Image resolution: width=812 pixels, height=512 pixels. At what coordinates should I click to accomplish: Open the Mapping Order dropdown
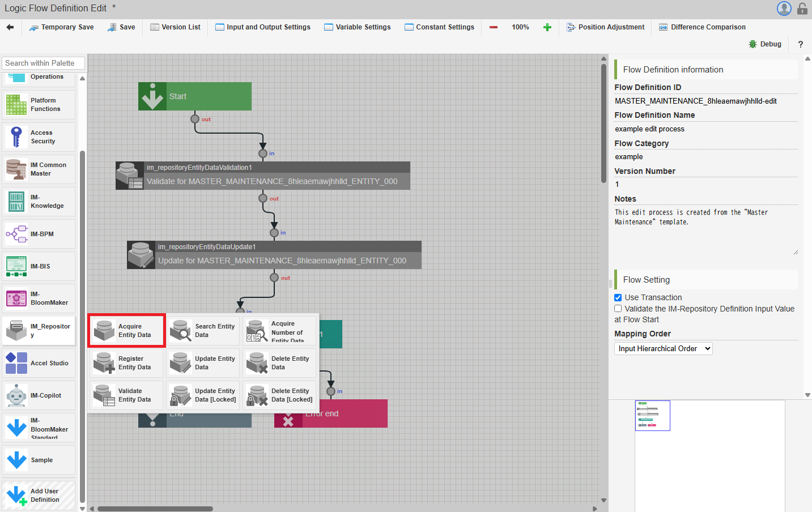tap(663, 349)
